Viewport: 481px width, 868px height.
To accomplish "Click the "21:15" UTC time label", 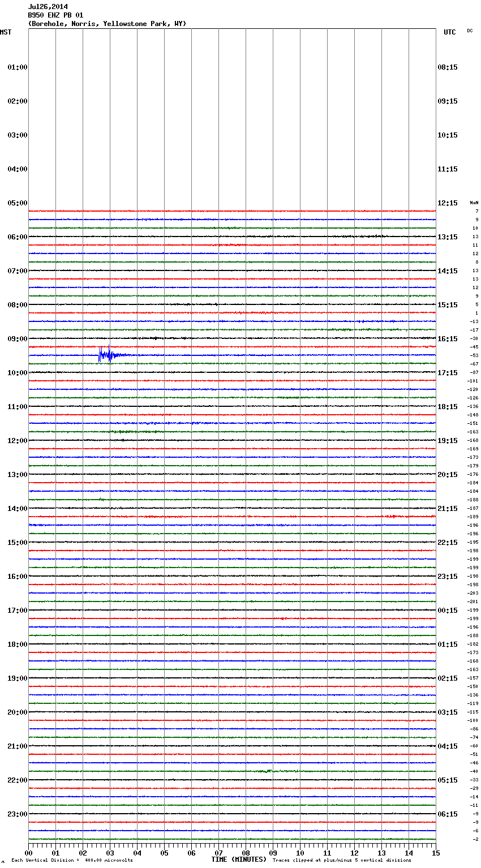I will click(x=448, y=509).
